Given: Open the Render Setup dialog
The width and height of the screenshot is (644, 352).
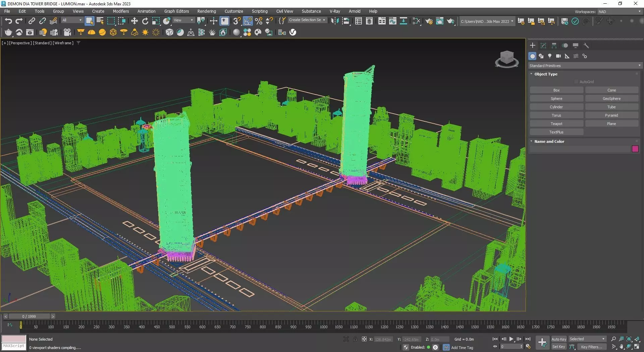Looking at the screenshot, I should point(429,21).
